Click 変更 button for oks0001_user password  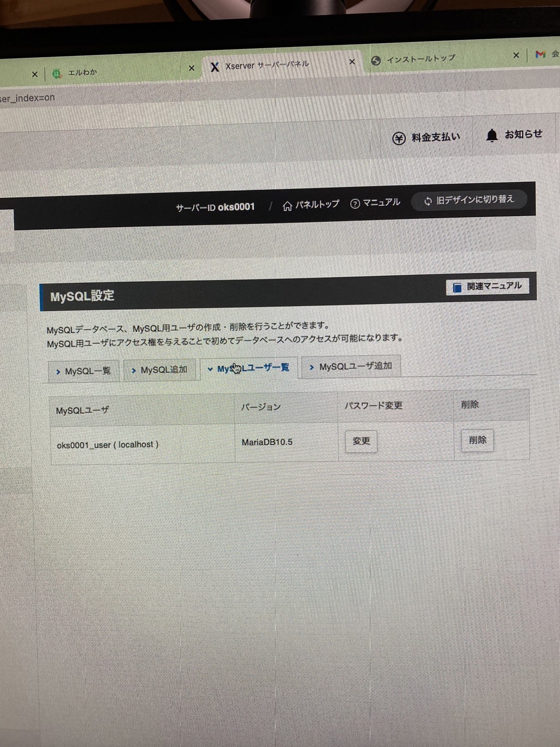tap(361, 441)
